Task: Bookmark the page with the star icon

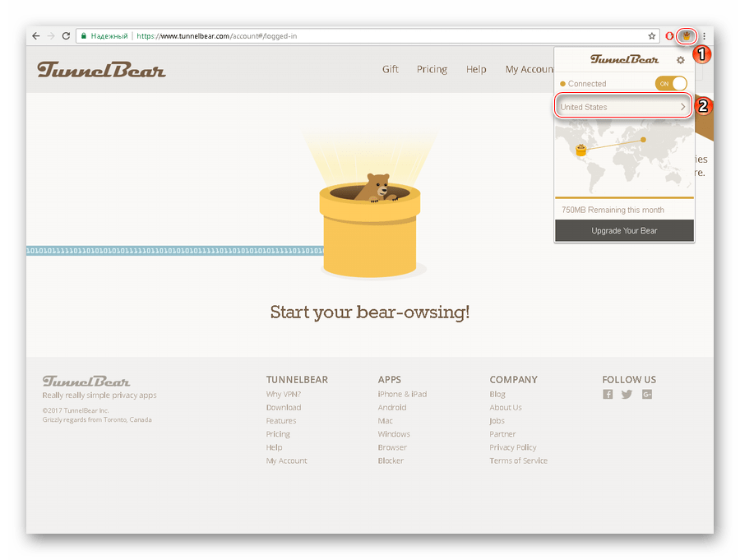Action: (652, 36)
